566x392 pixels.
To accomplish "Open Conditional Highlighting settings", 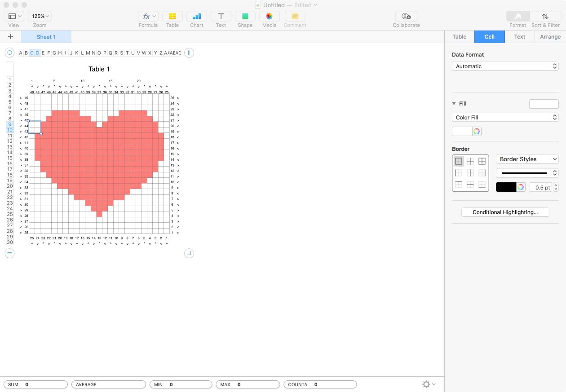I will pos(505,212).
